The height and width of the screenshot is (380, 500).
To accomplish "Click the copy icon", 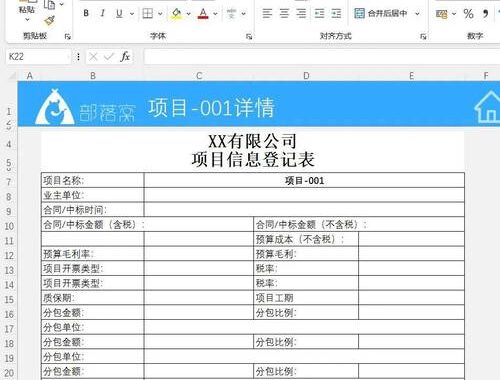I will pos(50,4).
